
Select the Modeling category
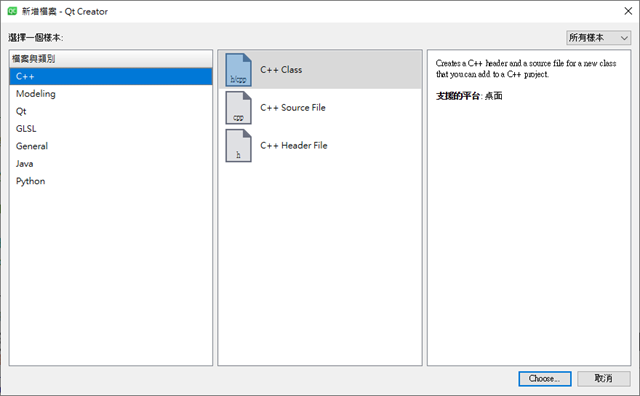point(111,94)
